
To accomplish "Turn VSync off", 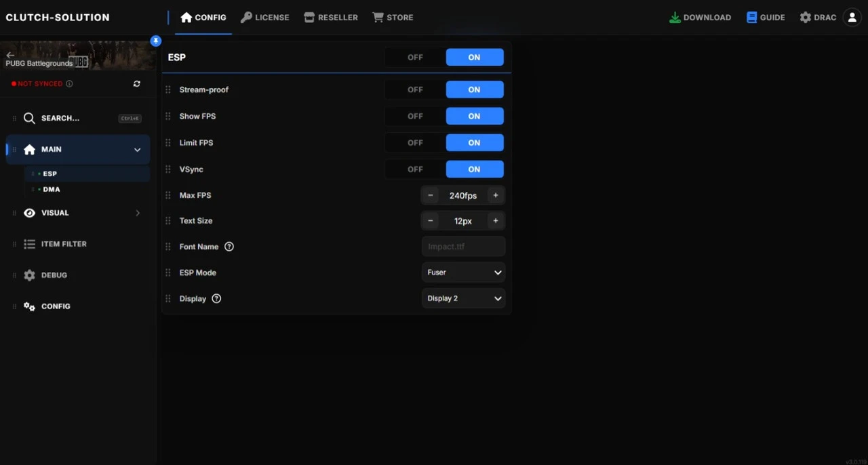I will click(415, 169).
